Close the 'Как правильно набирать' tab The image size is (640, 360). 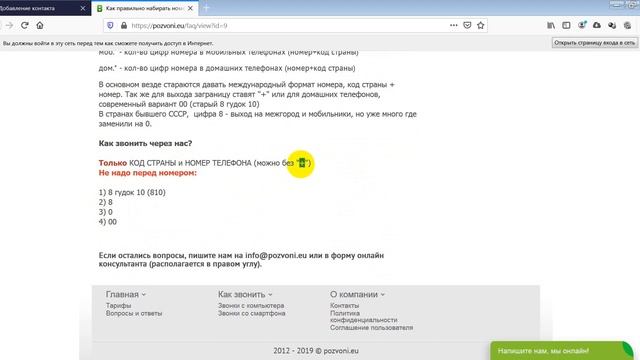(x=190, y=8)
